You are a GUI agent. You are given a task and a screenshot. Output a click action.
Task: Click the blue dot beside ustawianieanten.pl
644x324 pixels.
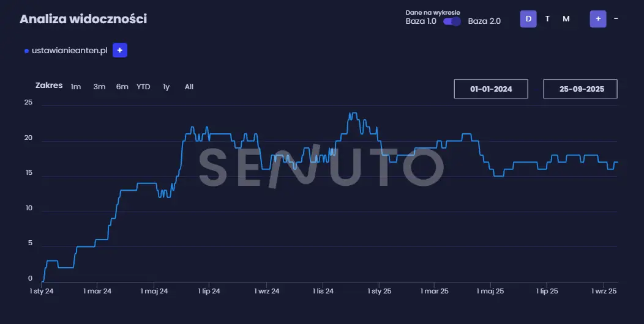point(26,51)
